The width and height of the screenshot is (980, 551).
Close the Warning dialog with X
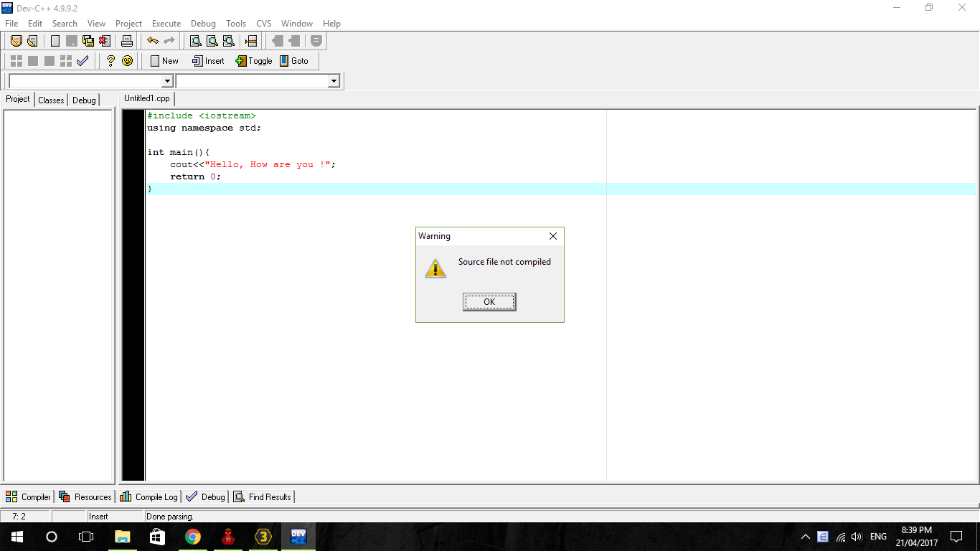[x=552, y=236]
